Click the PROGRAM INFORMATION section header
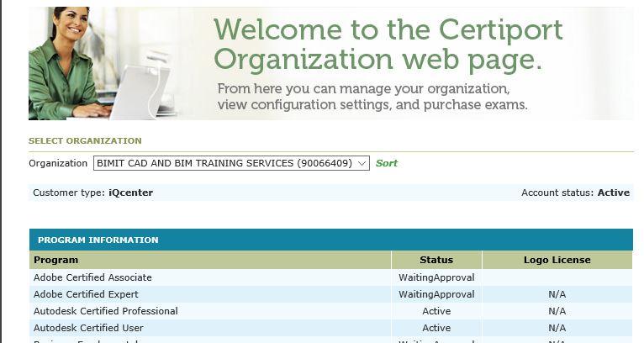 click(x=330, y=240)
